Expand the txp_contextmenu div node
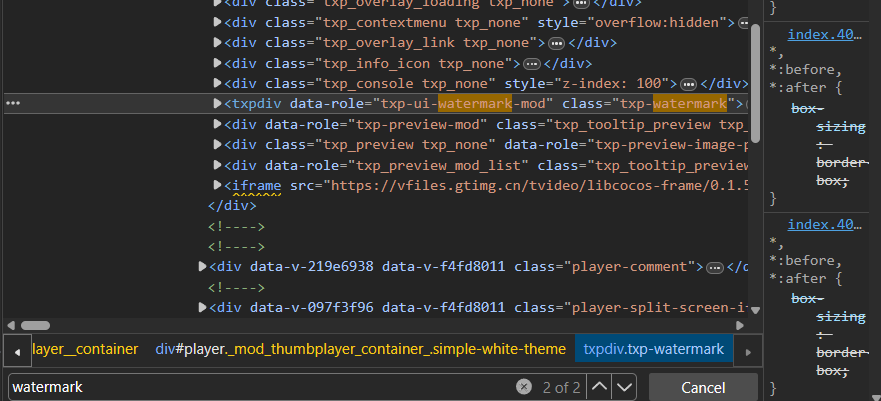The image size is (881, 401). 217,22
